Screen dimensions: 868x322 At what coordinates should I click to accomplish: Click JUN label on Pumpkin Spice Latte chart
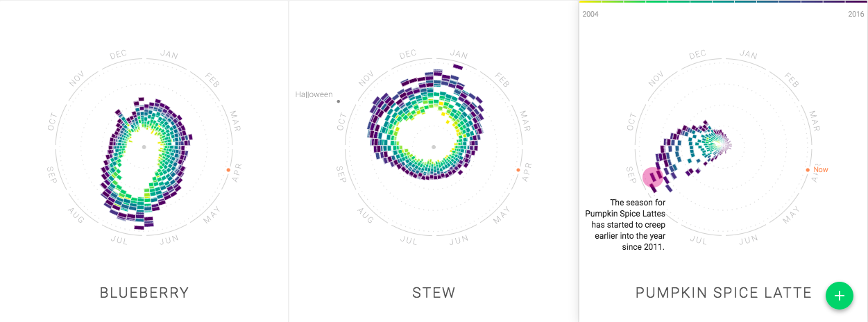point(748,239)
